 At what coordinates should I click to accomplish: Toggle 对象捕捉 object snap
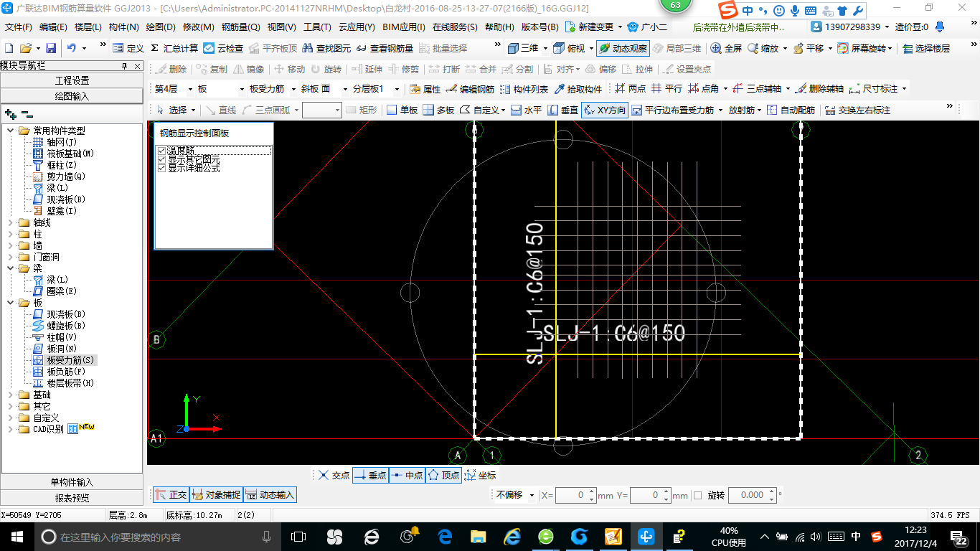(x=216, y=494)
